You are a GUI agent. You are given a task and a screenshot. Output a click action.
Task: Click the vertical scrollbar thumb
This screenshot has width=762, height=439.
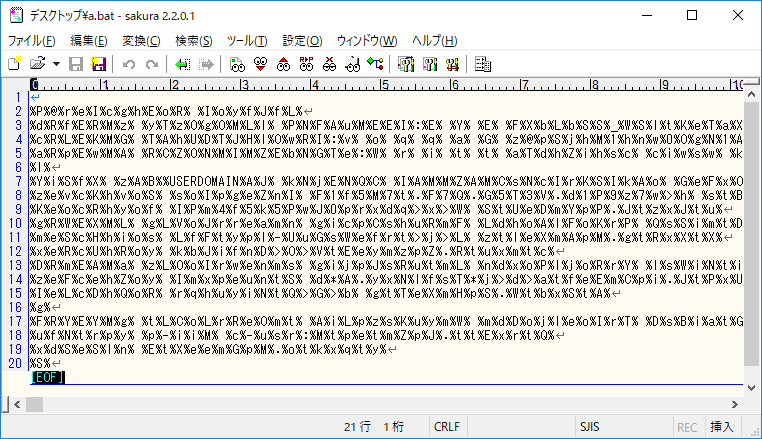[x=751, y=233]
